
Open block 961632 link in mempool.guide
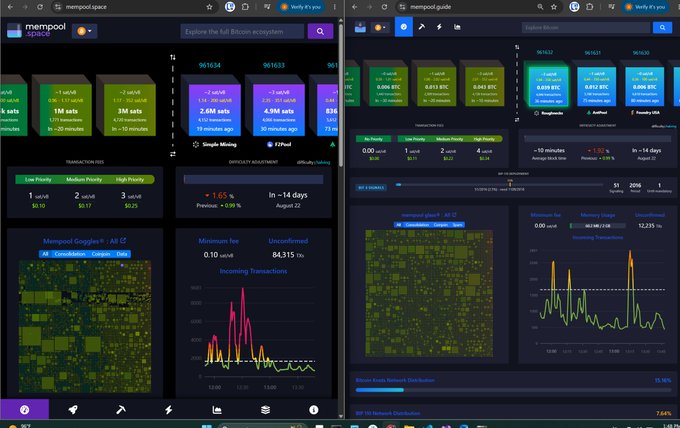point(545,52)
